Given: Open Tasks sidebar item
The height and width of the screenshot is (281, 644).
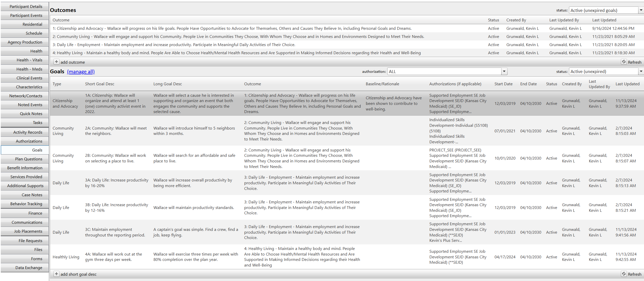Looking at the screenshot, I should point(25,123).
